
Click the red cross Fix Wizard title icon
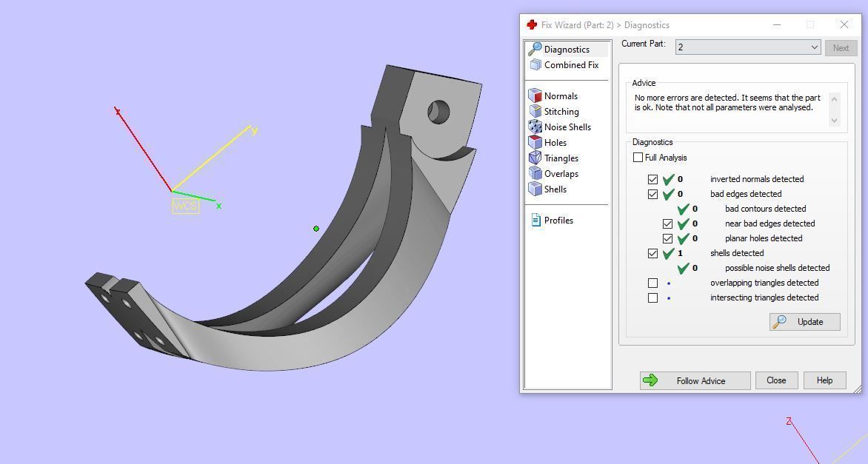pyautogui.click(x=532, y=24)
